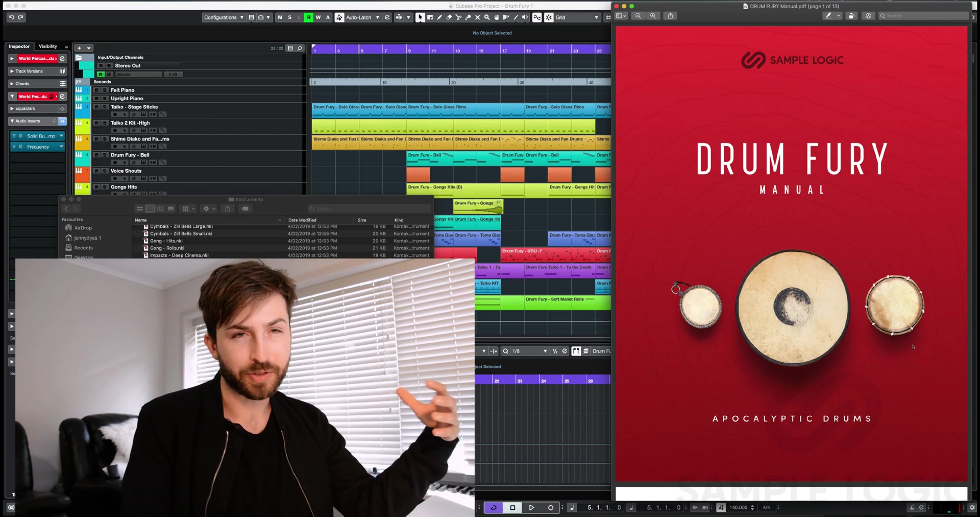Choose the Scissors split tool
980x517 pixels.
458,17
